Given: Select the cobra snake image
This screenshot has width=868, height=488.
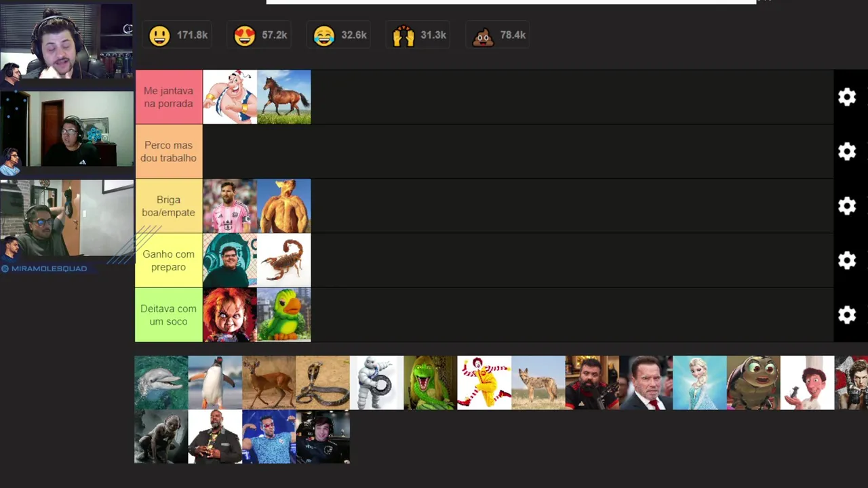Looking at the screenshot, I should pyautogui.click(x=323, y=383).
